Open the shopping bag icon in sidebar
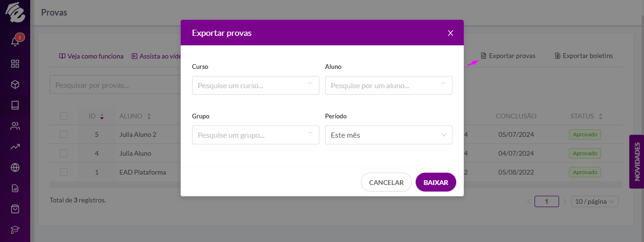The image size is (644, 242). click(15, 209)
